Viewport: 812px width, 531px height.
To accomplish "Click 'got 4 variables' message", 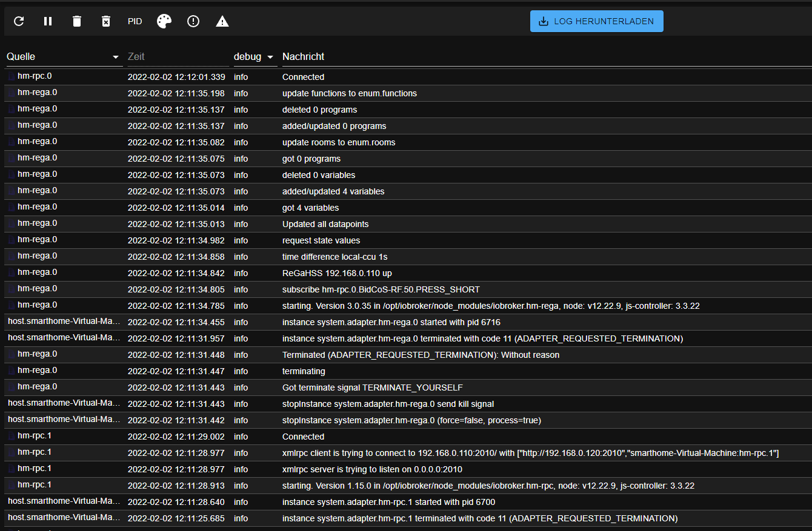I will click(311, 208).
